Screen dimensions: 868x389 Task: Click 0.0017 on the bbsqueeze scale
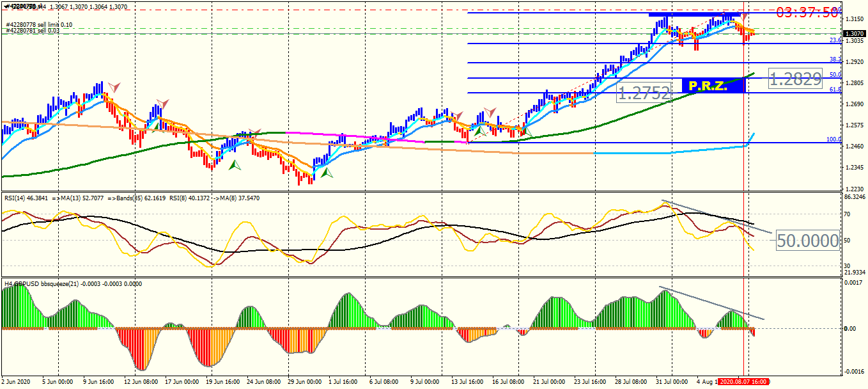tap(853, 282)
